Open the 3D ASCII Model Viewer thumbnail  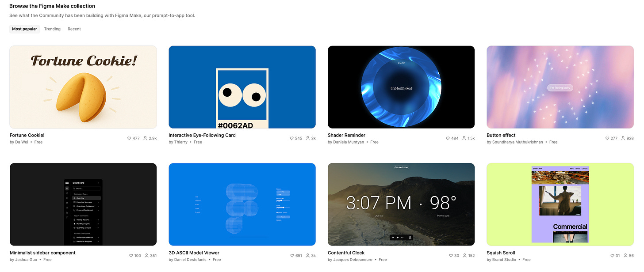coord(242,204)
